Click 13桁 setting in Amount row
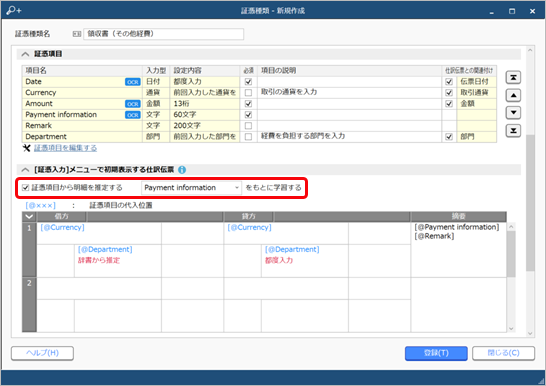The width and height of the screenshot is (546, 386). coord(205,104)
